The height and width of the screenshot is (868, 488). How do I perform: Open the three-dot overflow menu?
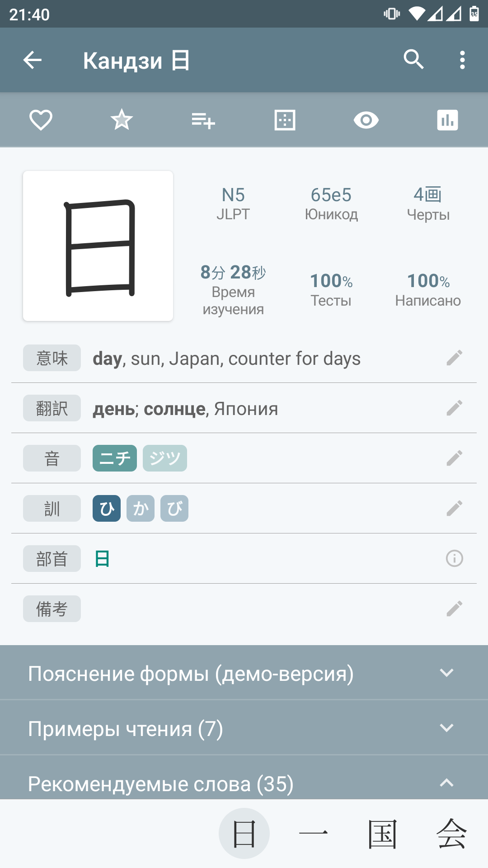click(x=462, y=60)
